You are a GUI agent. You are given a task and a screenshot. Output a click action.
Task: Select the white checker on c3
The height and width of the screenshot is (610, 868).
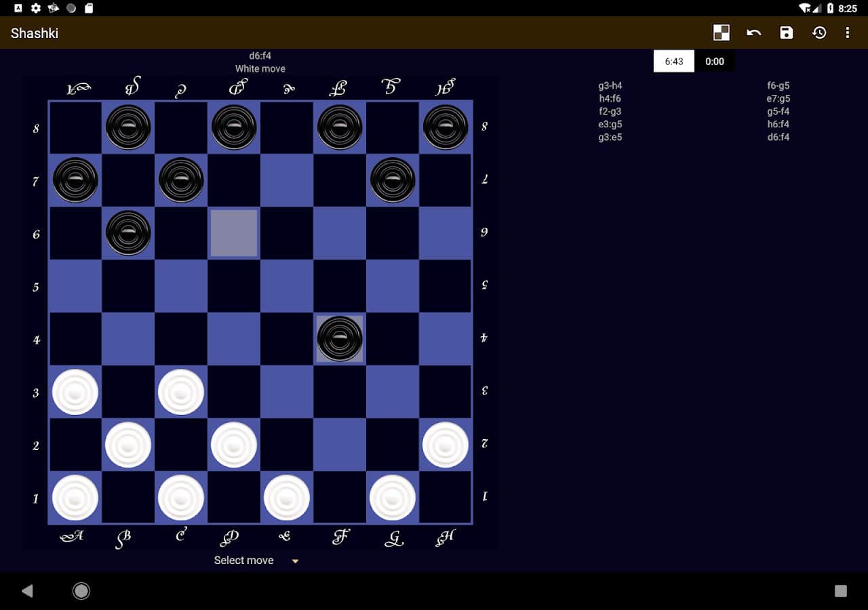181,392
